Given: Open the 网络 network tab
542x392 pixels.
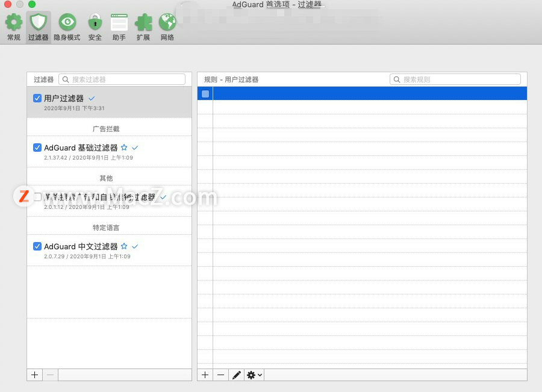Looking at the screenshot, I should click(x=167, y=27).
